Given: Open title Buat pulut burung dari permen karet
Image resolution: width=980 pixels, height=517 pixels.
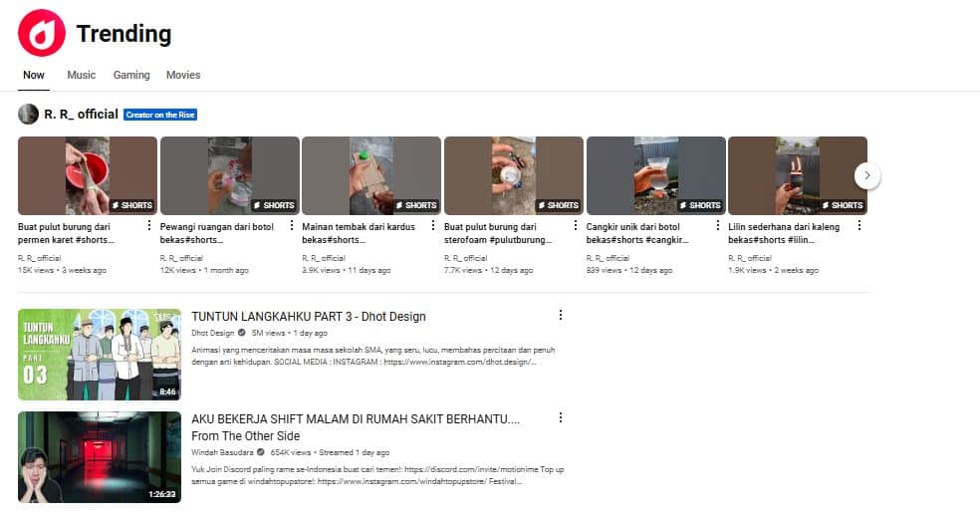Looking at the screenshot, I should point(66,233).
